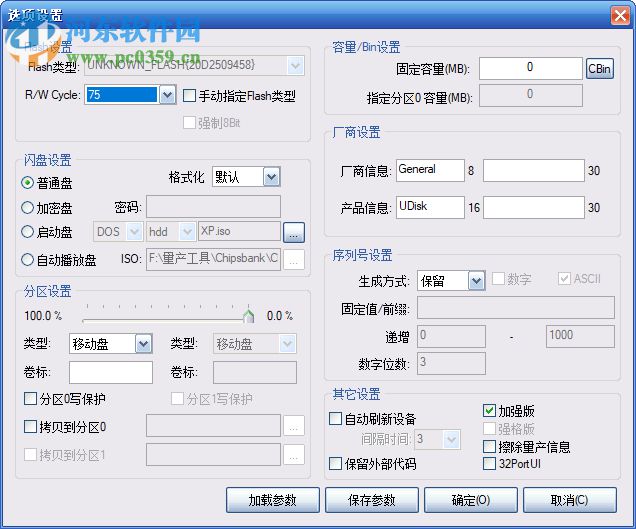
Task: Toggle 自动刷新设备 checkbox
Action: pos(373,419)
